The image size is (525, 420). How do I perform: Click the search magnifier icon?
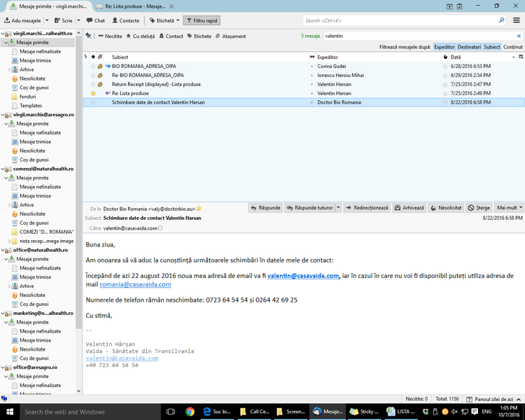pyautogui.click(x=501, y=20)
